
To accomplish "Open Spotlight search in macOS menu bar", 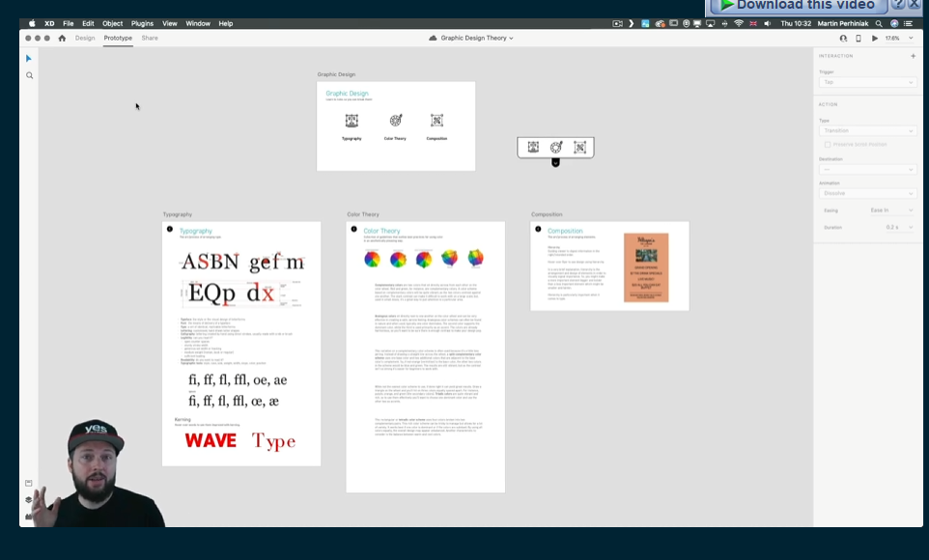I will coord(879,24).
